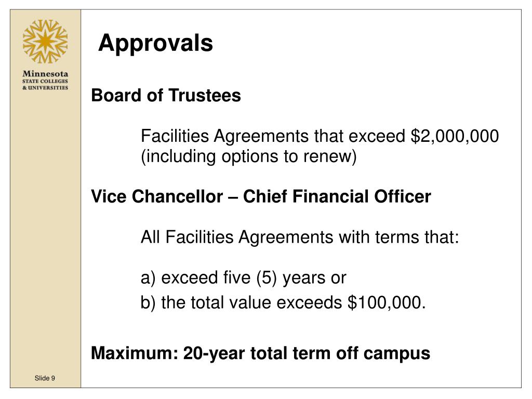Click the Vice Chancellor – Chief Financial Officer heading
Image resolution: width=532 pixels, height=399 pixels.
tap(261, 196)
